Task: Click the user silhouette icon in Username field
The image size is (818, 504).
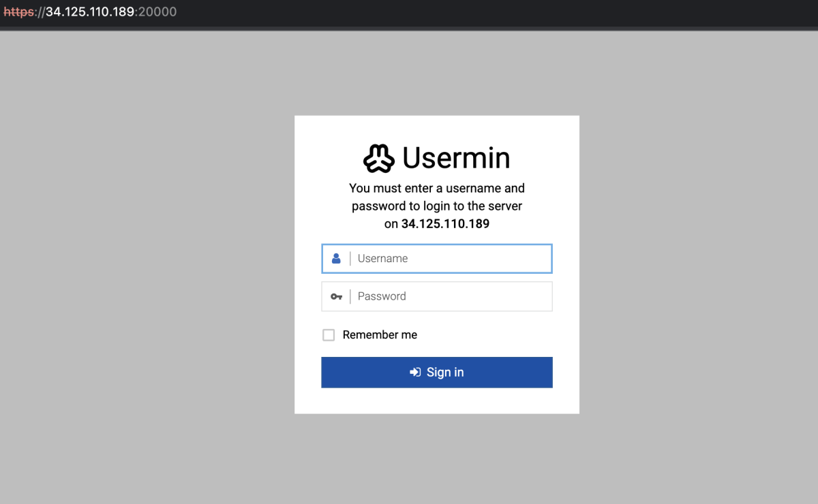Action: [x=336, y=259]
